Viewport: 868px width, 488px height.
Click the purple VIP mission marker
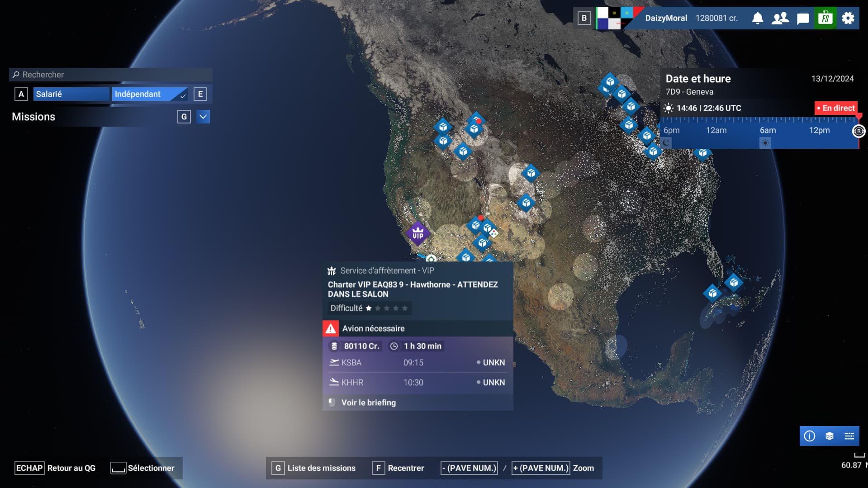[x=418, y=233]
